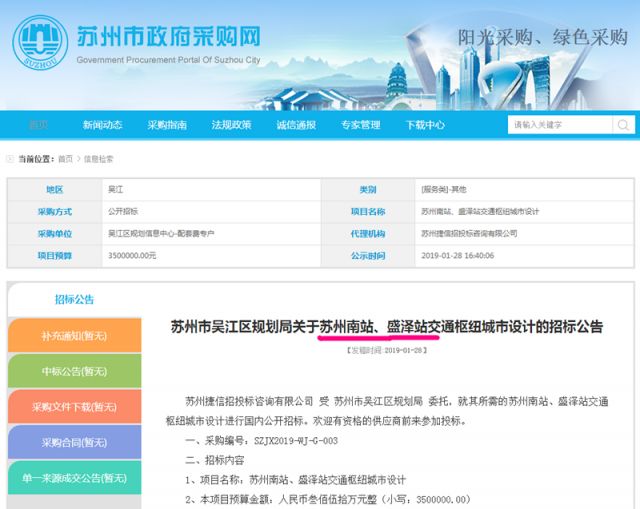This screenshot has height=509, width=640.
Task: Open the green 中标公告 tab
Action: (x=74, y=371)
